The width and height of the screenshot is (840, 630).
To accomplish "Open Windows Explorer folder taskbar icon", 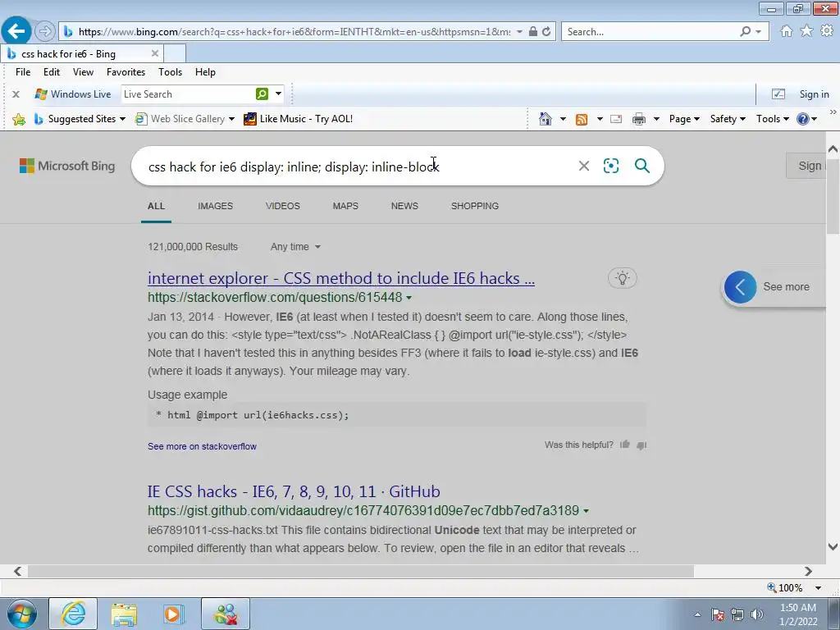I will pyautogui.click(x=125, y=614).
